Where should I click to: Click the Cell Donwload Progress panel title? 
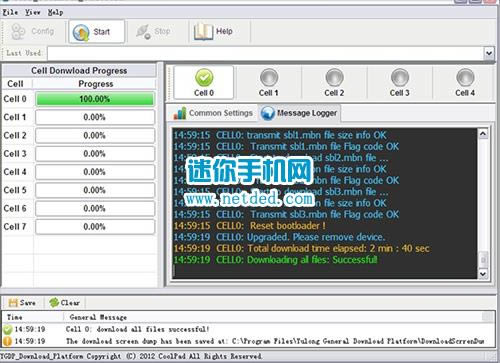coord(79,71)
